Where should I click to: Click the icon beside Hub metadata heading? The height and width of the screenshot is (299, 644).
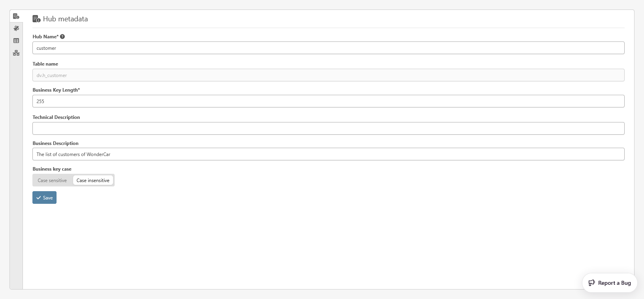coord(36,19)
